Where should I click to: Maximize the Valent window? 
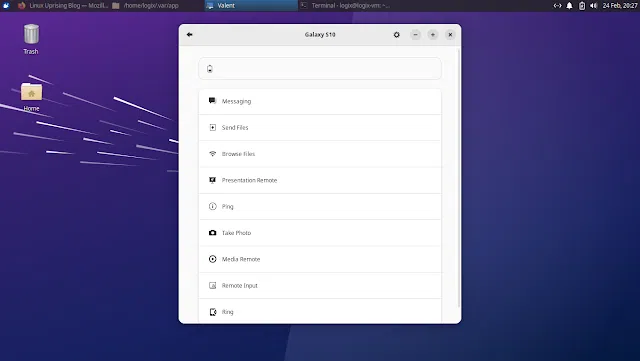(x=433, y=35)
